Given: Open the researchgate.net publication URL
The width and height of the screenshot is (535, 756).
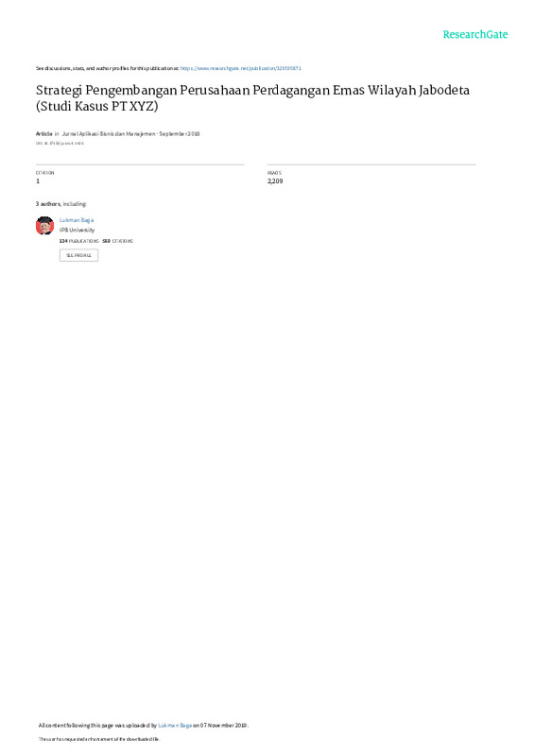Looking at the screenshot, I should 241,68.
